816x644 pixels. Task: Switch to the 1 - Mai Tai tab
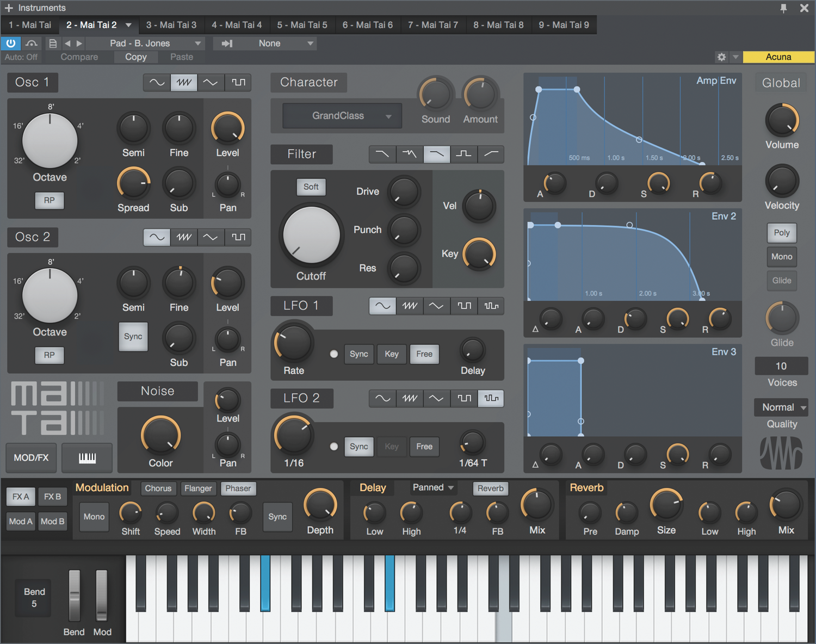click(x=30, y=25)
